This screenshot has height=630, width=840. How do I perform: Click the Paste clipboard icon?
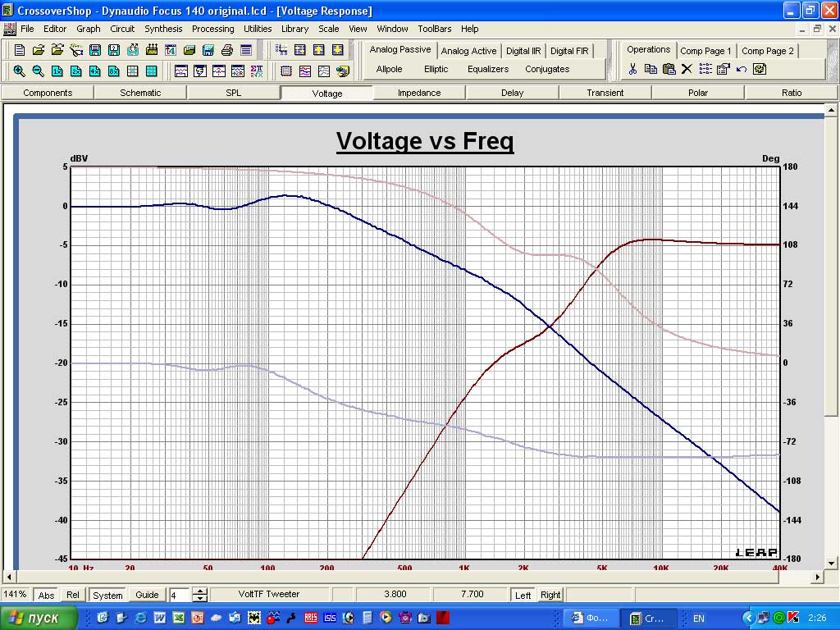coord(669,69)
